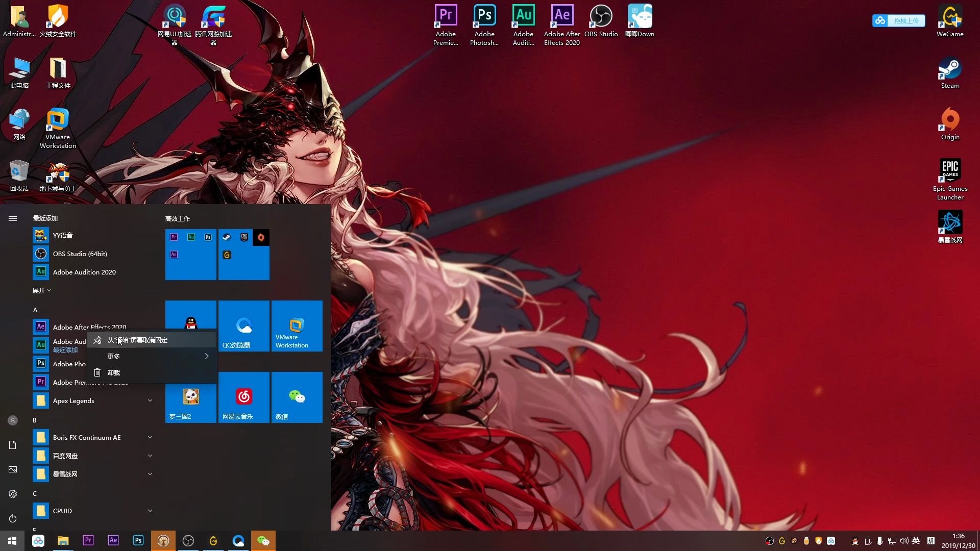Open 腾讯网游加速器 desktop shortcut
The image size is (980, 551).
point(213,25)
